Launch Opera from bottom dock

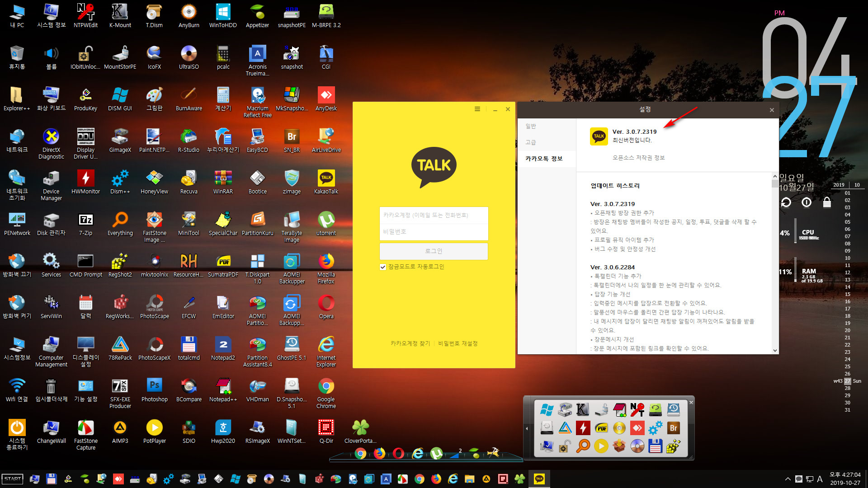click(x=398, y=453)
